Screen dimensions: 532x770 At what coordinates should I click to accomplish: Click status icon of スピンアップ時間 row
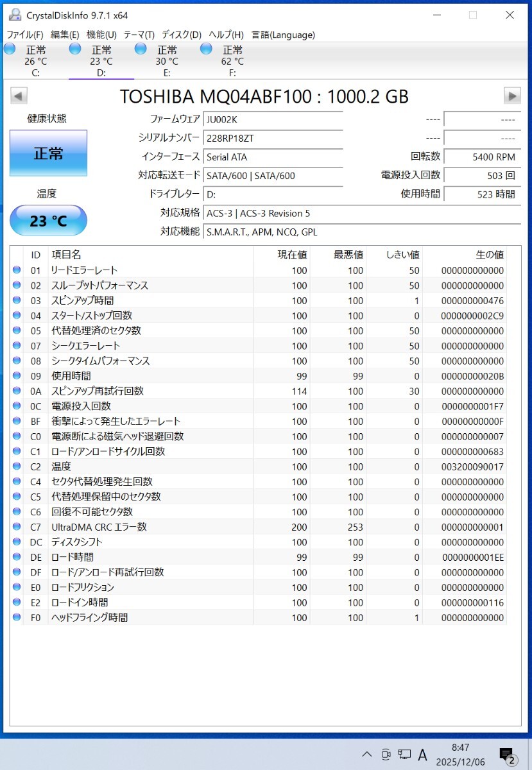click(17, 300)
